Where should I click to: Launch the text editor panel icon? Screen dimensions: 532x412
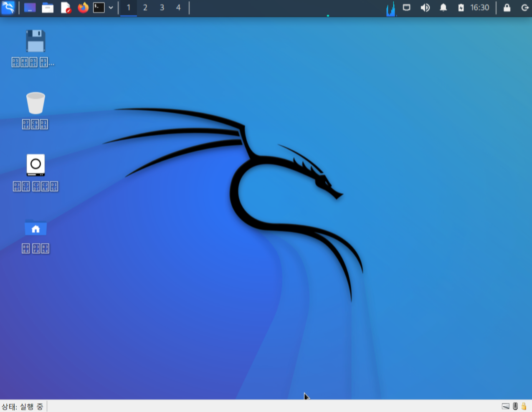66,8
